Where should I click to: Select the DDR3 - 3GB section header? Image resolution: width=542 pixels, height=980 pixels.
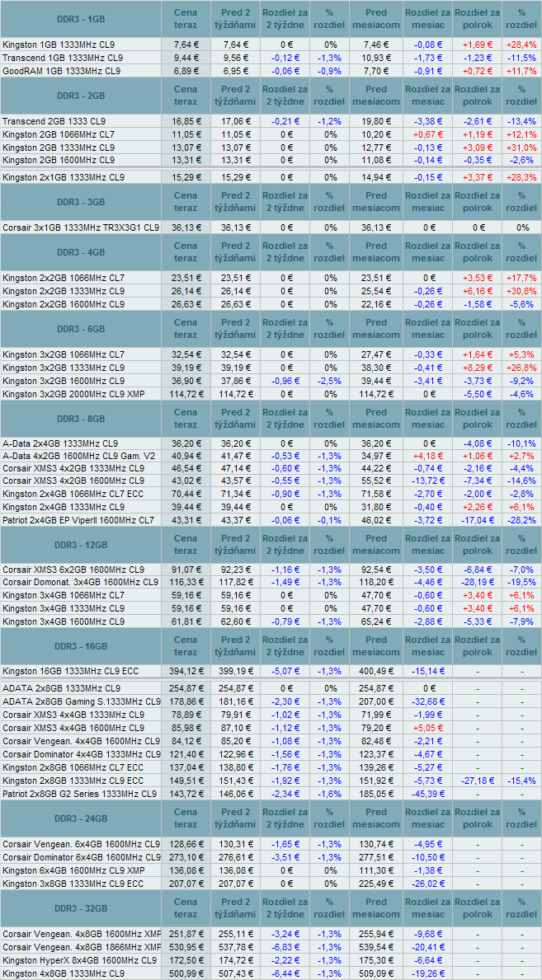[x=81, y=201]
